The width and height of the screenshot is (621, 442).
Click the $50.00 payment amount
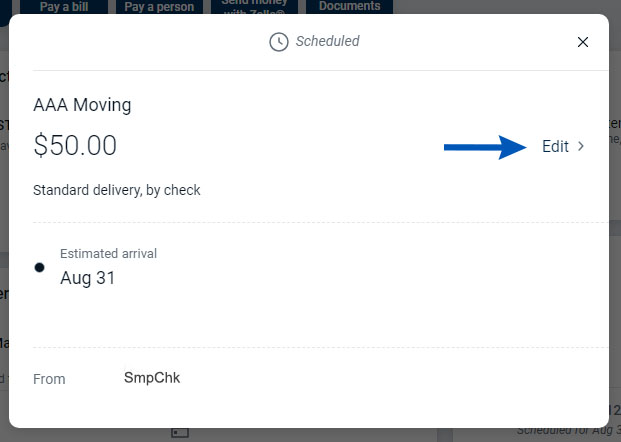coord(75,146)
